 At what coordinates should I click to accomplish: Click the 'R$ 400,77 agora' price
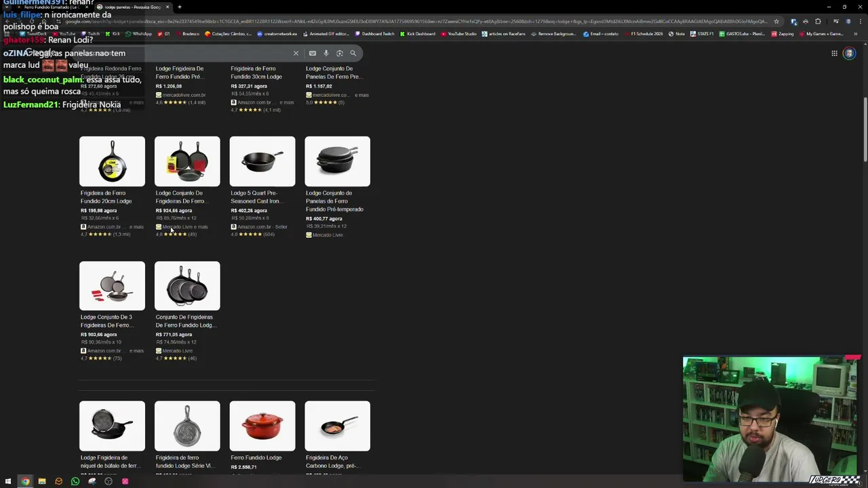[x=324, y=219]
